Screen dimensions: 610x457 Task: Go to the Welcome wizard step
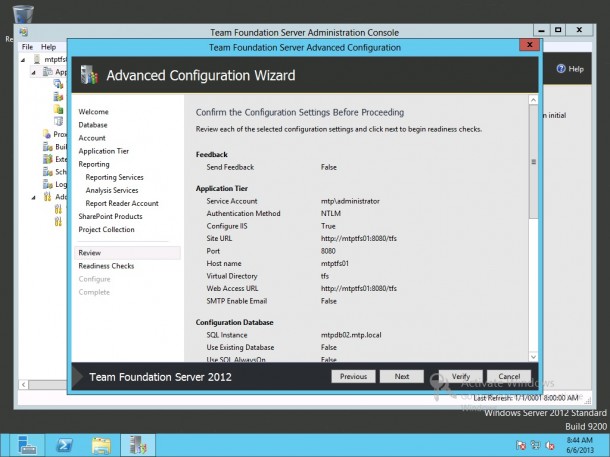coord(93,112)
